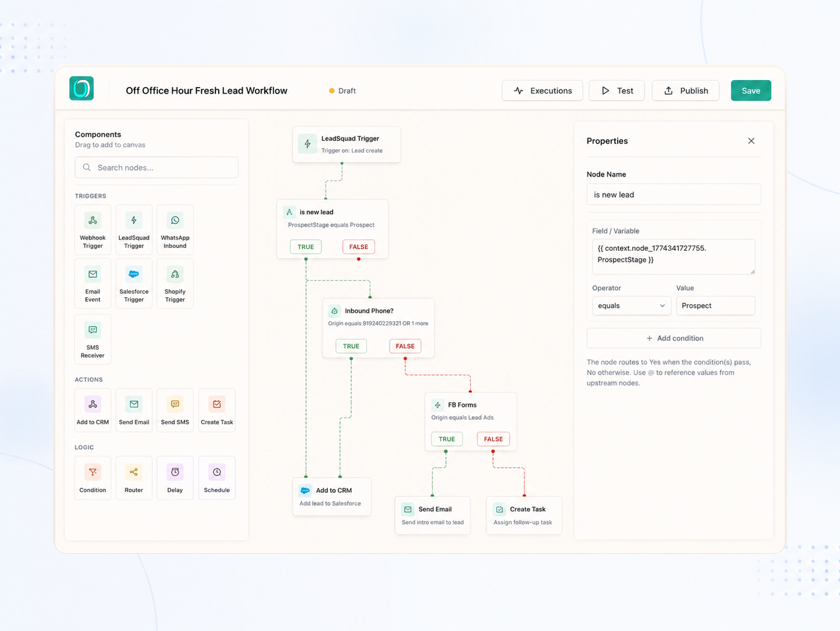Click 'Trigger on: Lead create' text
The image size is (840, 631).
tap(352, 150)
